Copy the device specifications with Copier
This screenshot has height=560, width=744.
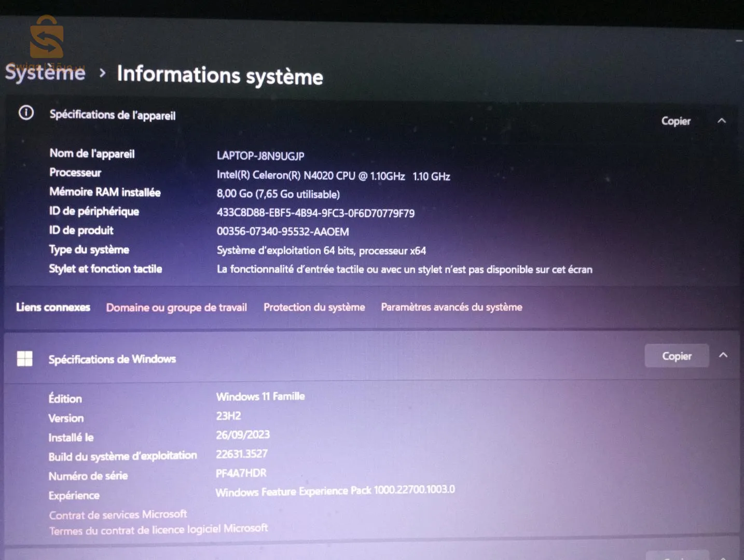point(676,121)
